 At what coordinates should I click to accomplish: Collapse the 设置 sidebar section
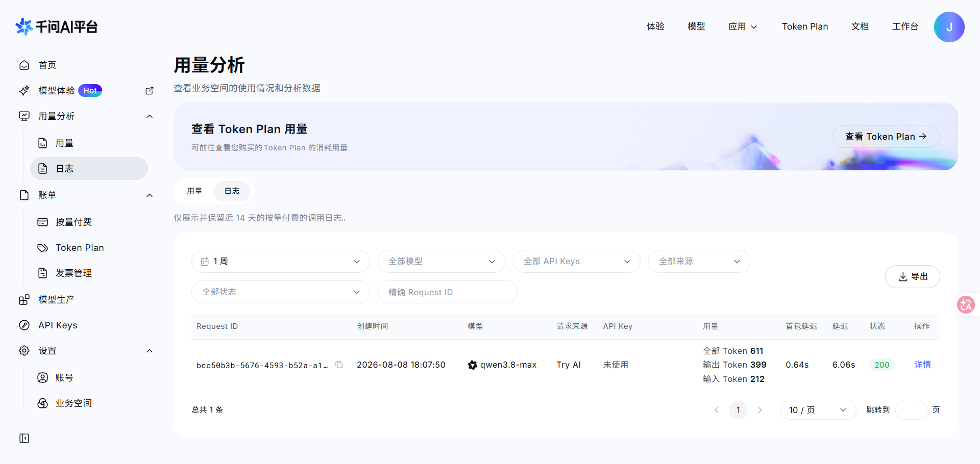(150, 351)
